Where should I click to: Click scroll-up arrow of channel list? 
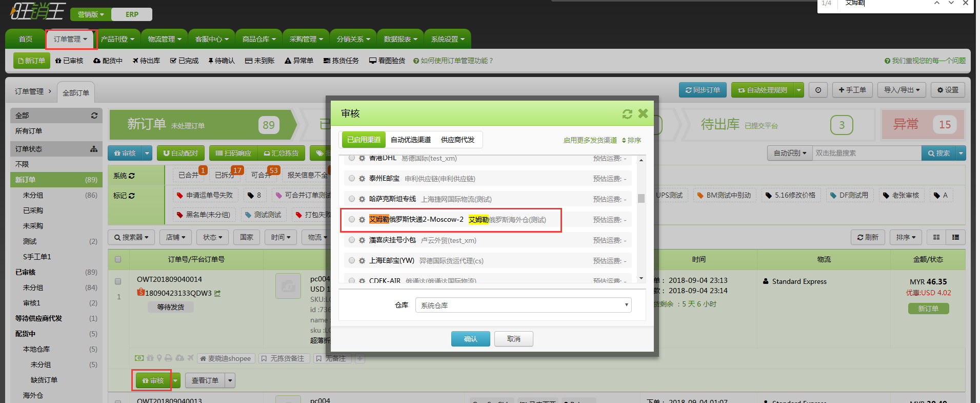click(641, 160)
